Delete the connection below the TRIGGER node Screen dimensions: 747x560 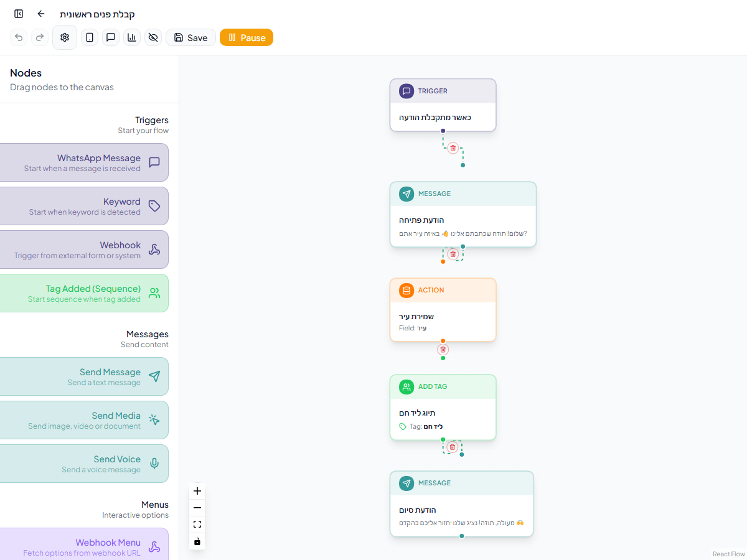[x=453, y=148]
